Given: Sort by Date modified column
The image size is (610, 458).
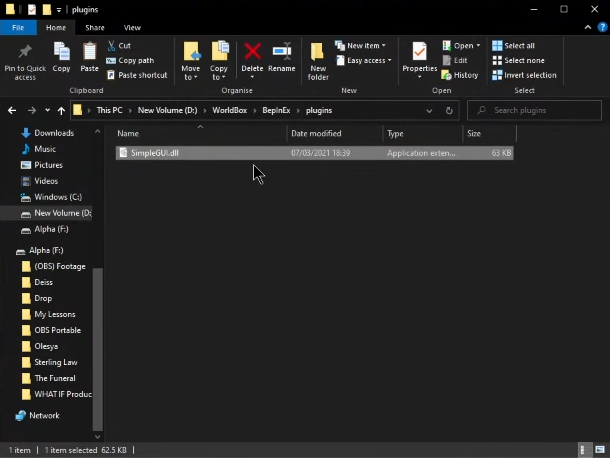Looking at the screenshot, I should pos(335,133).
